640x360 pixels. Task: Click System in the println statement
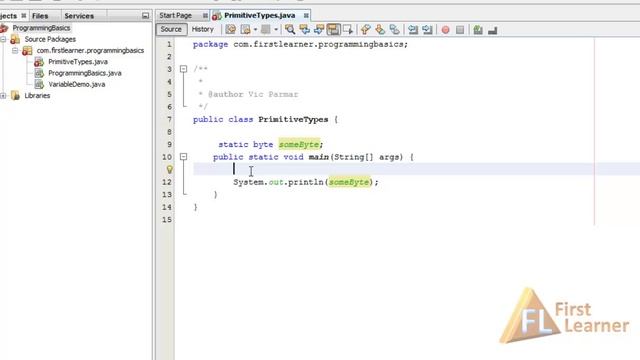[249, 182]
